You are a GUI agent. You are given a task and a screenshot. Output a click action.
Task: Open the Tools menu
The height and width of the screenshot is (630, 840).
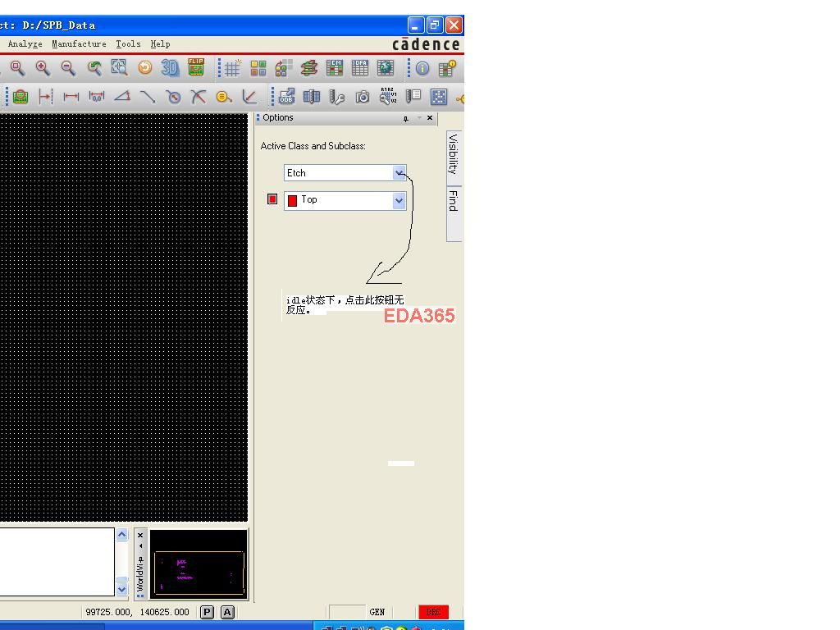click(128, 44)
